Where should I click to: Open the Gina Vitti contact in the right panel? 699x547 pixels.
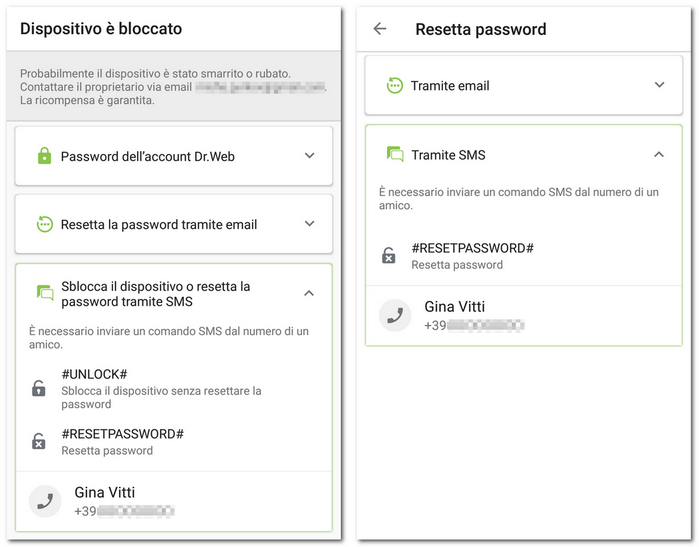point(524,316)
